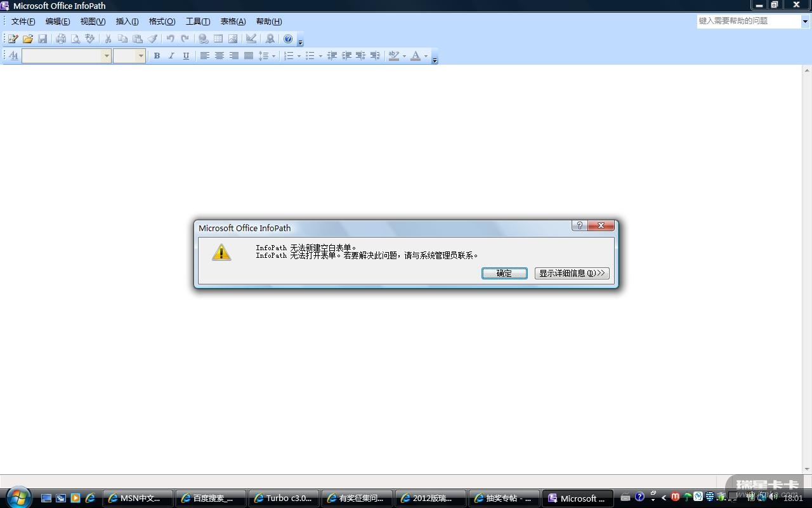Click the Save floppy disk icon

click(43, 39)
